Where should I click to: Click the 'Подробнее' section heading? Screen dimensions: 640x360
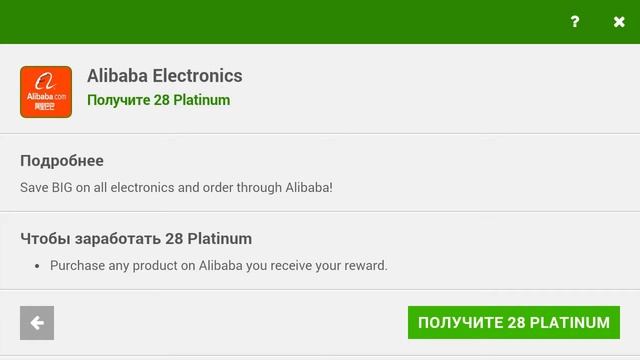pyautogui.click(x=62, y=161)
